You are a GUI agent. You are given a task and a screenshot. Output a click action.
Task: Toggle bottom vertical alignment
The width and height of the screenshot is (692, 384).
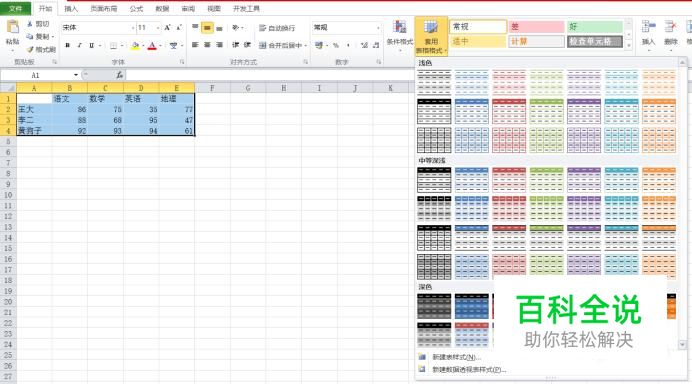(219, 28)
